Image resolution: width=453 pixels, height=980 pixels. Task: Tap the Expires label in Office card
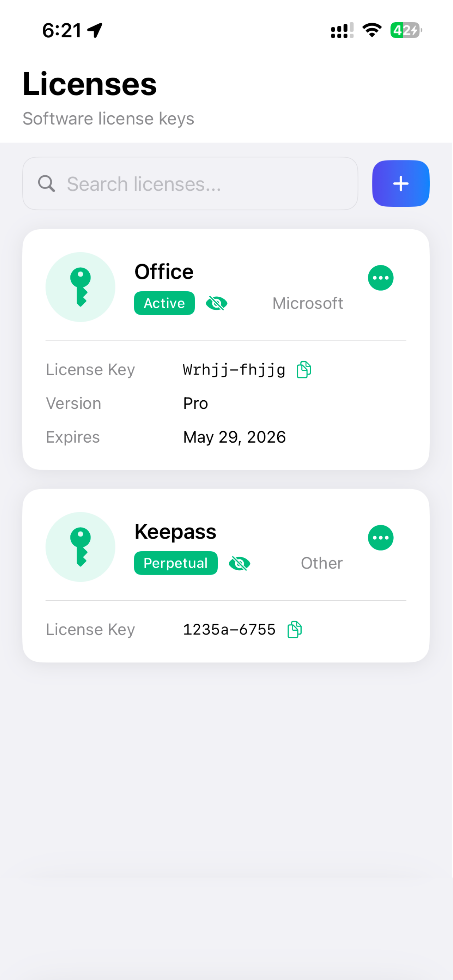pyautogui.click(x=73, y=437)
